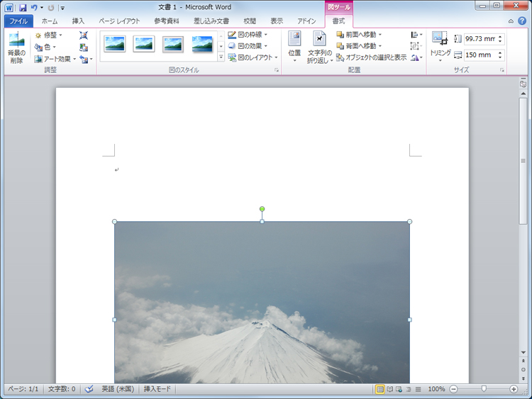Select 書式 (Format) tab
Screen dimensions: 532x399
coord(338,21)
